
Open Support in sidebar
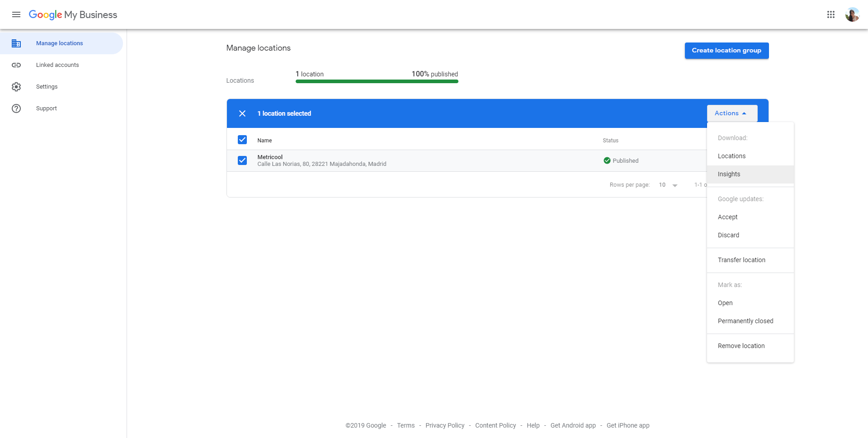pyautogui.click(x=61, y=108)
